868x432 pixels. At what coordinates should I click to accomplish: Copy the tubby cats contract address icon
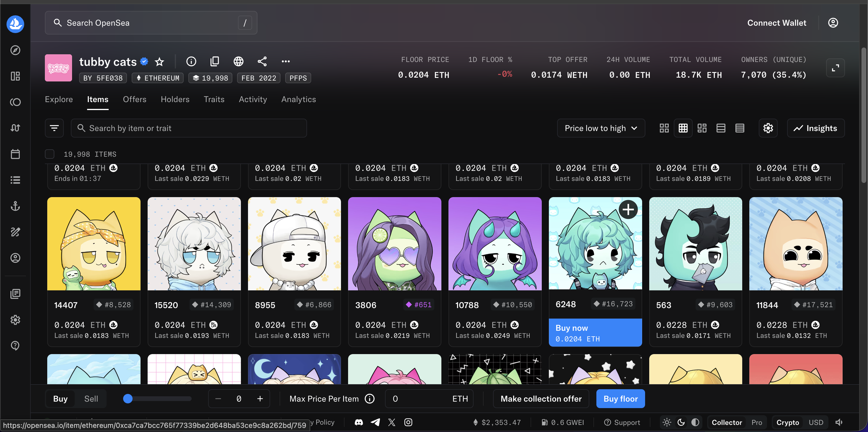pyautogui.click(x=215, y=61)
